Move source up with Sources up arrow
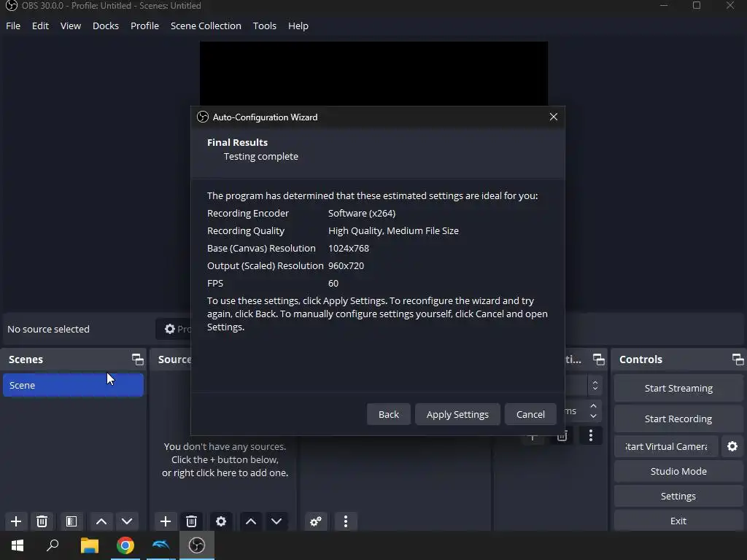This screenshot has width=747, height=560. coord(251,521)
